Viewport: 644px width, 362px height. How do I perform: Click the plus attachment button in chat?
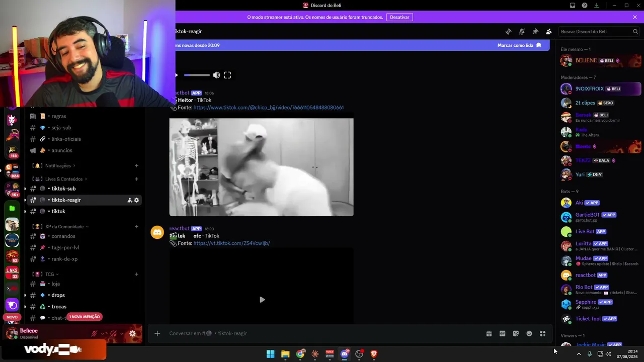(157, 333)
